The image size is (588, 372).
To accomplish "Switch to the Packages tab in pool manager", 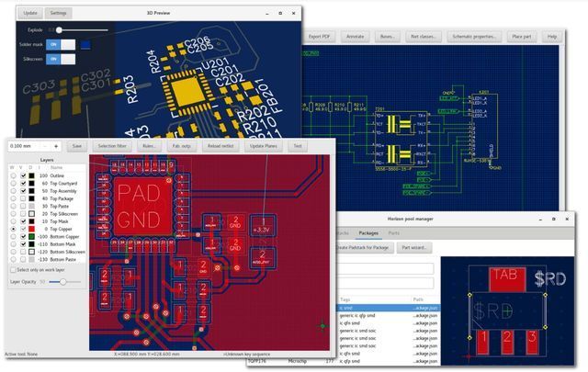I will coord(368,233).
